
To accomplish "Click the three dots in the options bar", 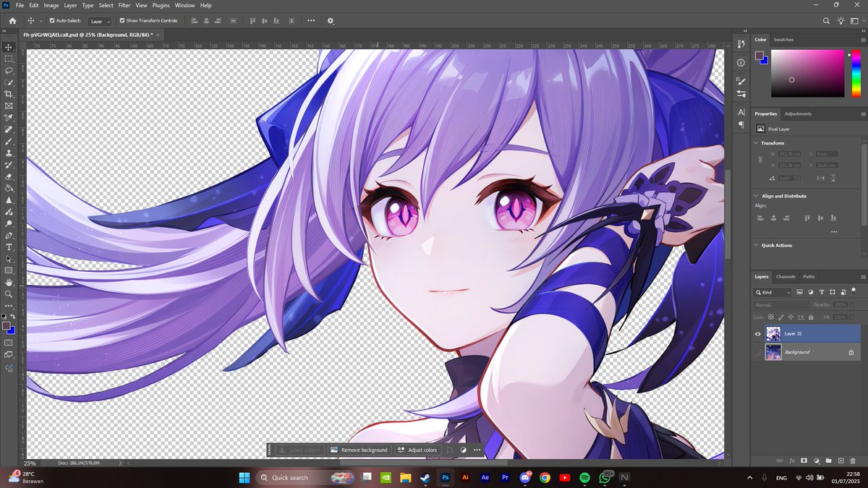I will (x=311, y=21).
